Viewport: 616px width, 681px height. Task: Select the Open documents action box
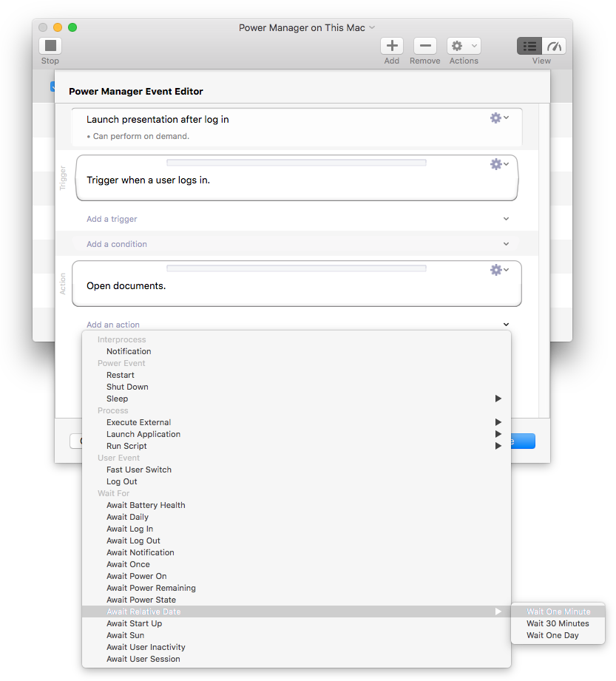(x=297, y=284)
